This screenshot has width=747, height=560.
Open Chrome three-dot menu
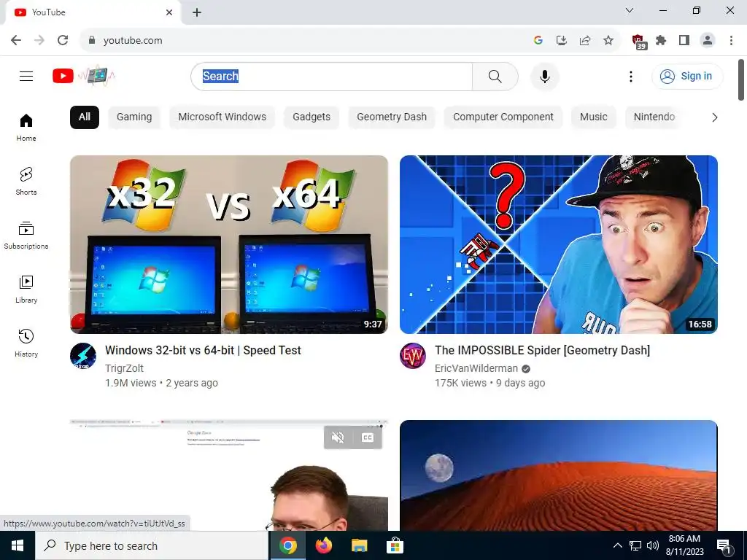point(731,41)
